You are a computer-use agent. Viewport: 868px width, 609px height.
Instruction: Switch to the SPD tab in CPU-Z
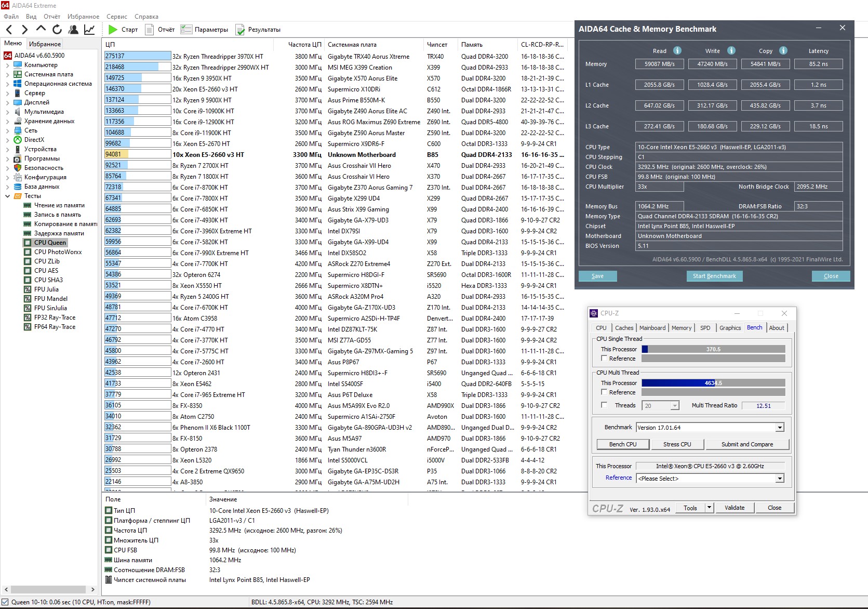point(705,328)
